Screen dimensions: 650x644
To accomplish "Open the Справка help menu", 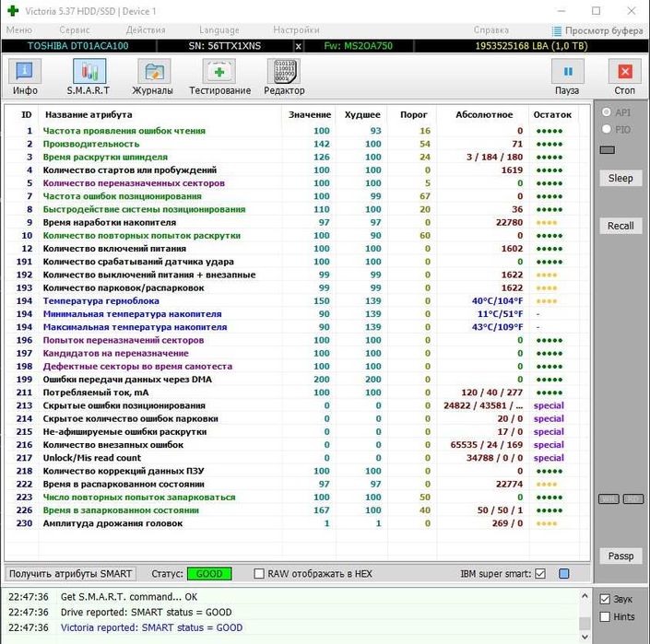I will pos(491,30).
